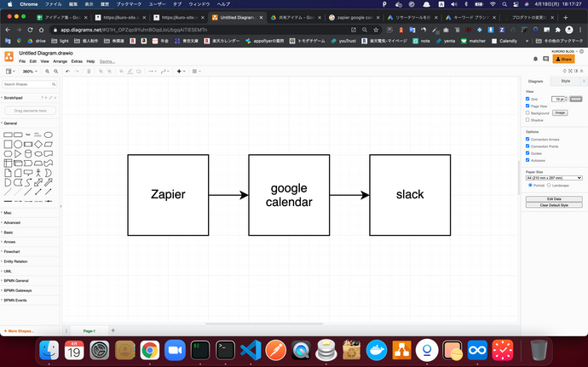Select the callout speech bubble shape
588x367 pixels.
click(x=28, y=173)
